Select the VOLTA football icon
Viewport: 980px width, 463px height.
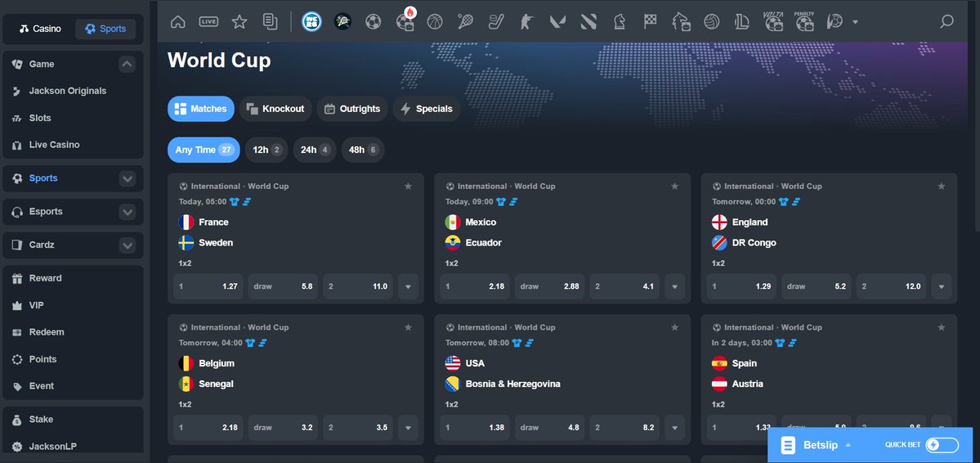[x=774, y=21]
